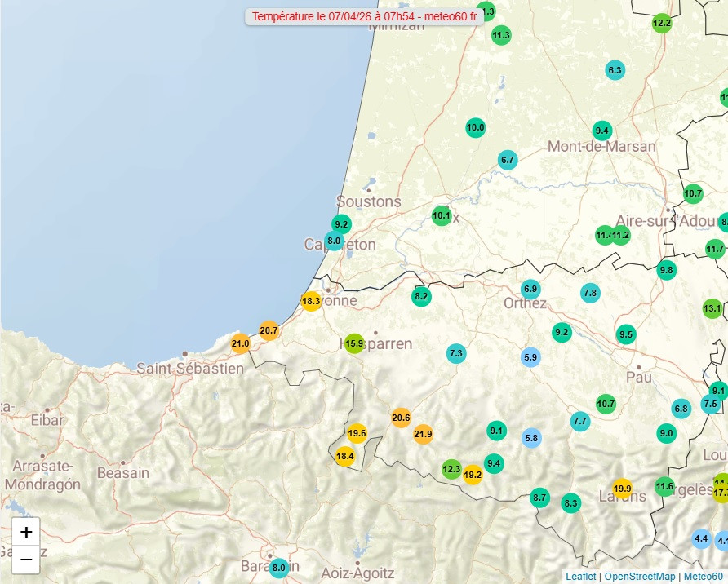Open the Leaflet attribution link

[580, 576]
